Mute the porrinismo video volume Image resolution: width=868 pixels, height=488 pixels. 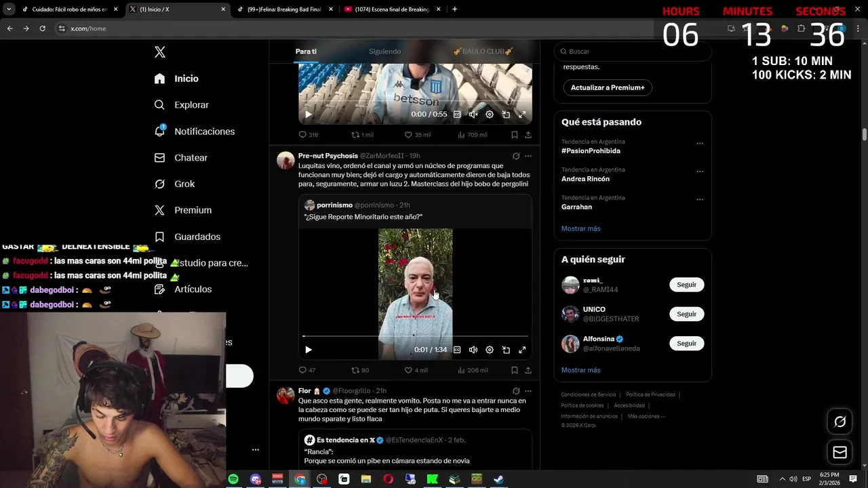click(x=473, y=350)
